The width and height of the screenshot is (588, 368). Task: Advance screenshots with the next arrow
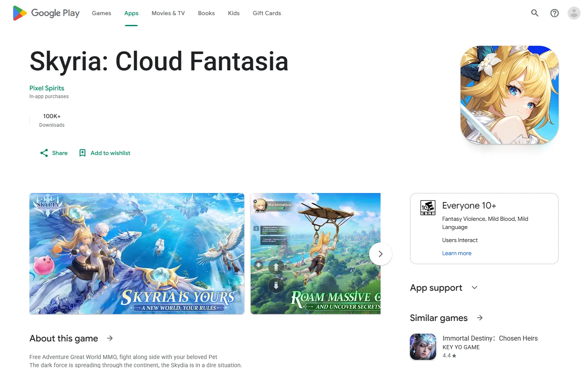pyautogui.click(x=381, y=254)
